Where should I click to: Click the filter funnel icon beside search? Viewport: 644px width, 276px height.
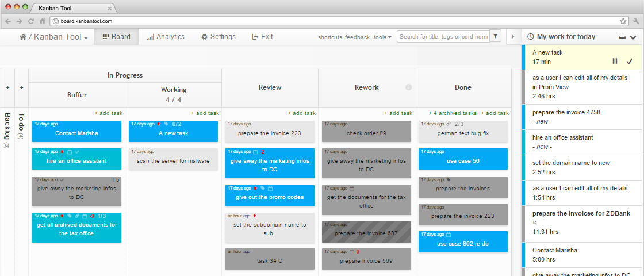(x=495, y=37)
